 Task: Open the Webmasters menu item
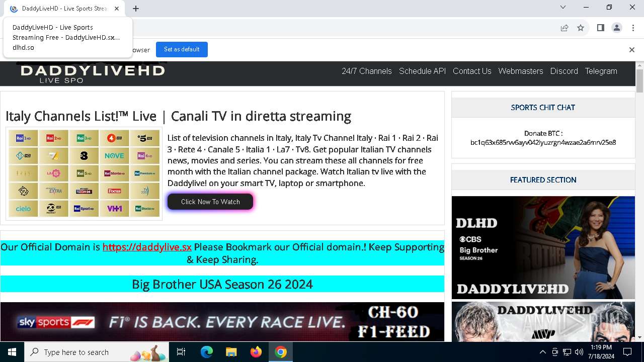[521, 71]
